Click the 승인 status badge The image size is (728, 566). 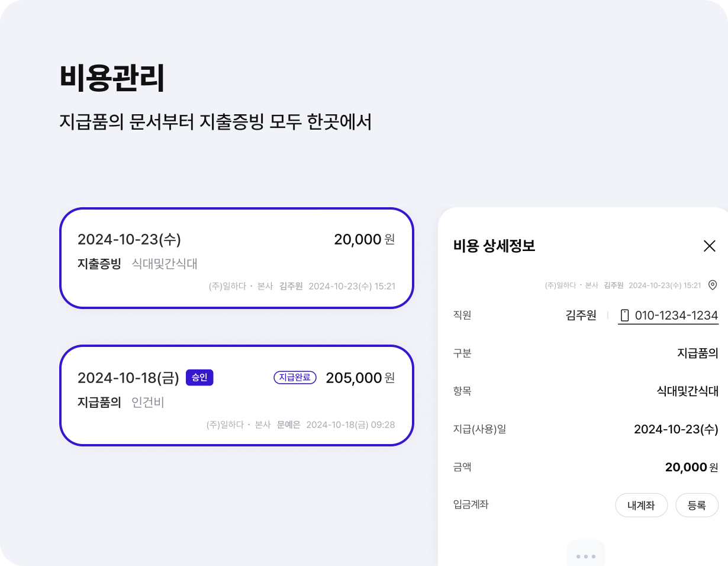click(199, 377)
